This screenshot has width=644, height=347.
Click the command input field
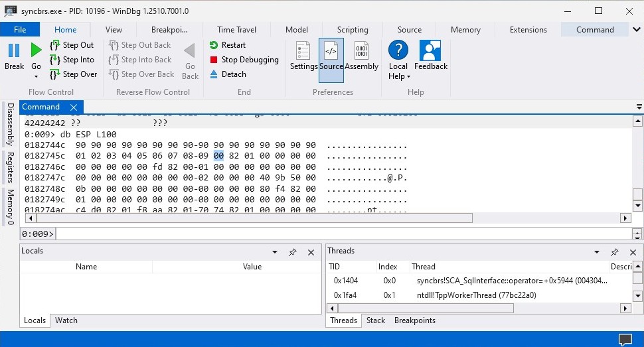[x=342, y=234]
